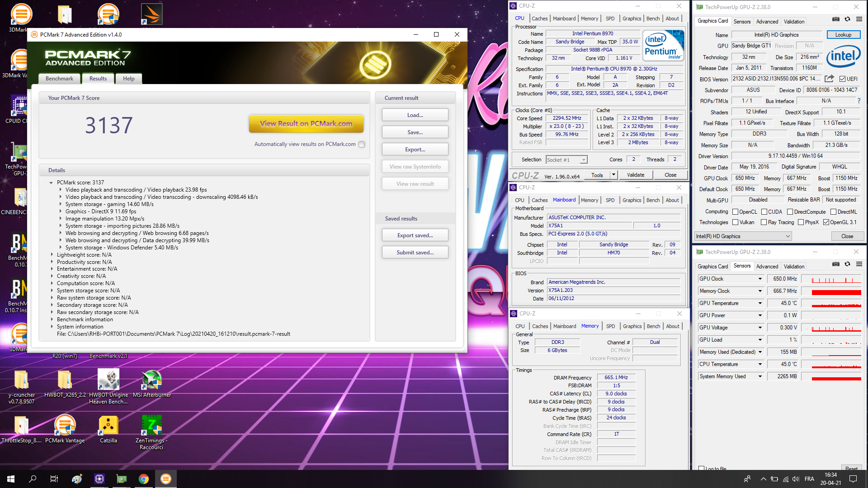Screen dimensions: 868x488
Task: Open the hamburger menu in the GPU-Z Graphics Card window
Action: pos(859,19)
